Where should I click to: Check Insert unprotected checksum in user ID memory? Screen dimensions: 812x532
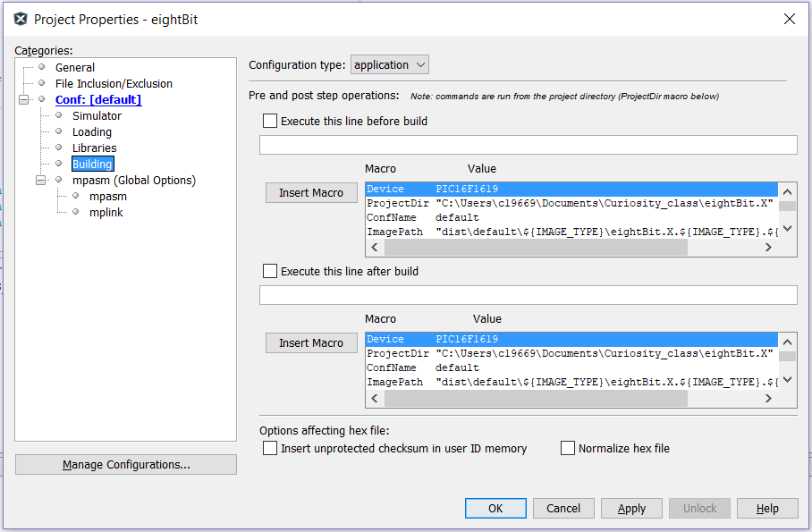coord(269,448)
